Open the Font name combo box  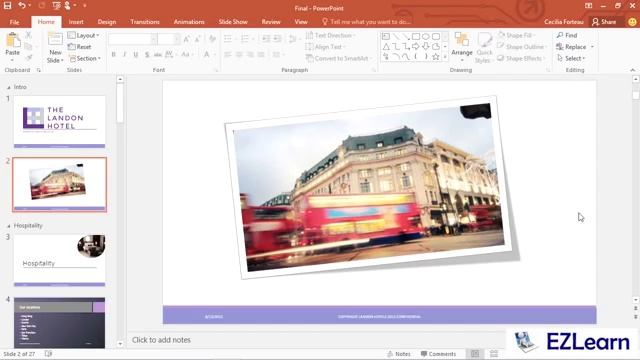pos(133,39)
